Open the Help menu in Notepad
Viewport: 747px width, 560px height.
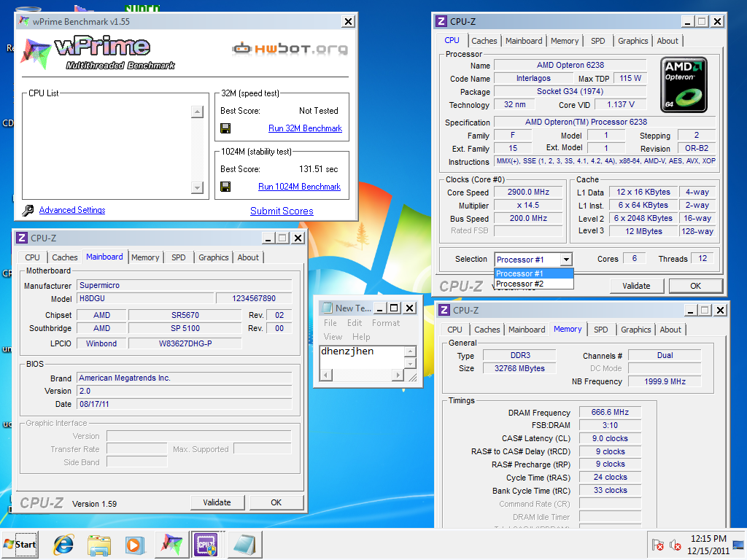pyautogui.click(x=361, y=337)
